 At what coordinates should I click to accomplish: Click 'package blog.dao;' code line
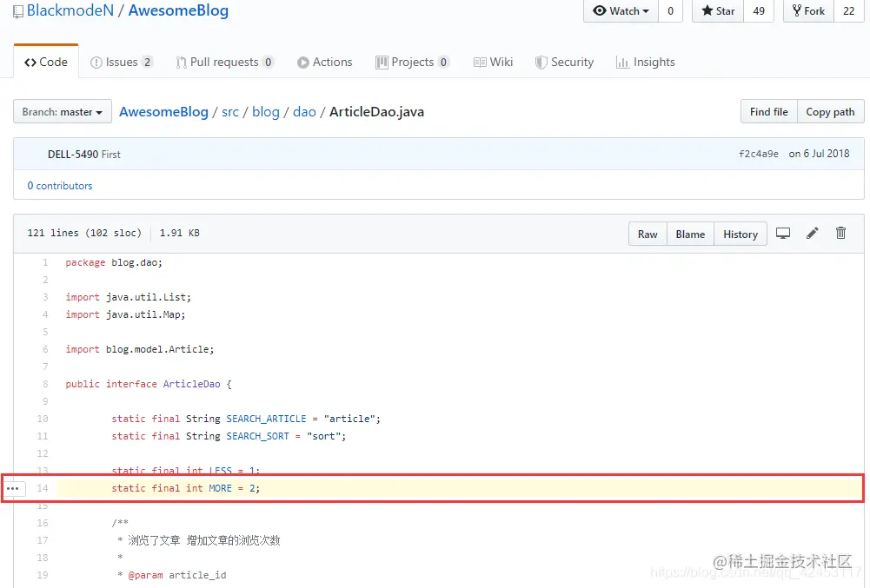pyautogui.click(x=114, y=262)
